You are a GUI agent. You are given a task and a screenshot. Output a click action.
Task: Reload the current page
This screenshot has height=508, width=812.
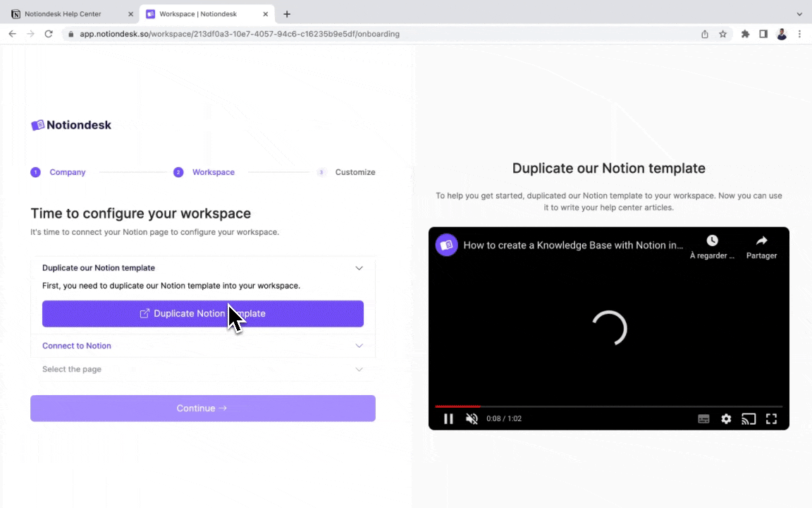pos(49,34)
